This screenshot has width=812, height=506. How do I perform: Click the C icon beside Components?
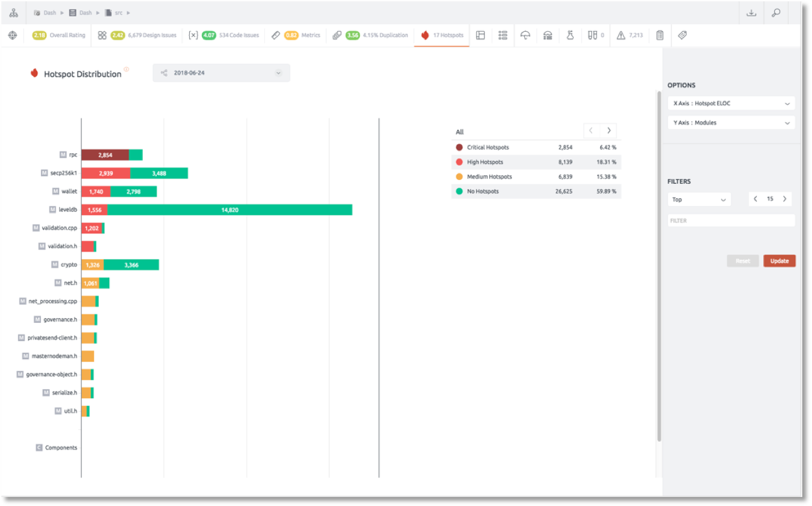(39, 448)
